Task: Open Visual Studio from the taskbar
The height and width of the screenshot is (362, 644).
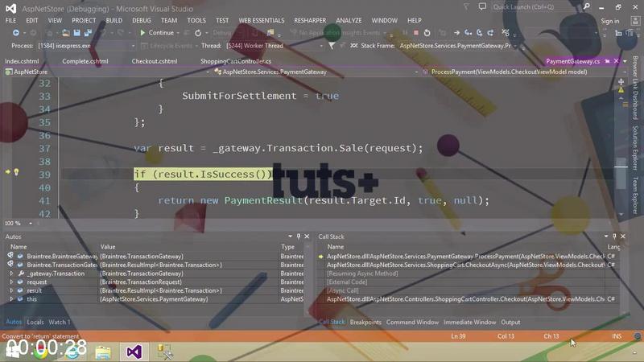Action: click(x=134, y=352)
